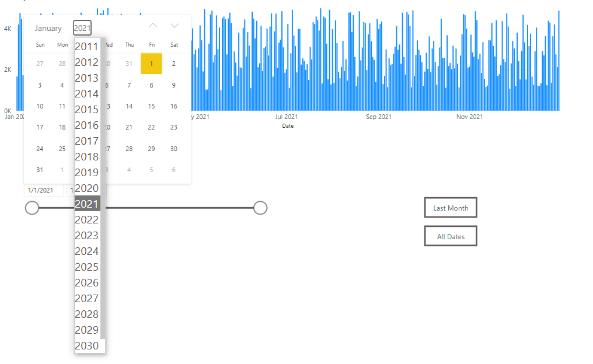Select day 18 on calendar
Screen dimensions: 593x364
coord(62,127)
